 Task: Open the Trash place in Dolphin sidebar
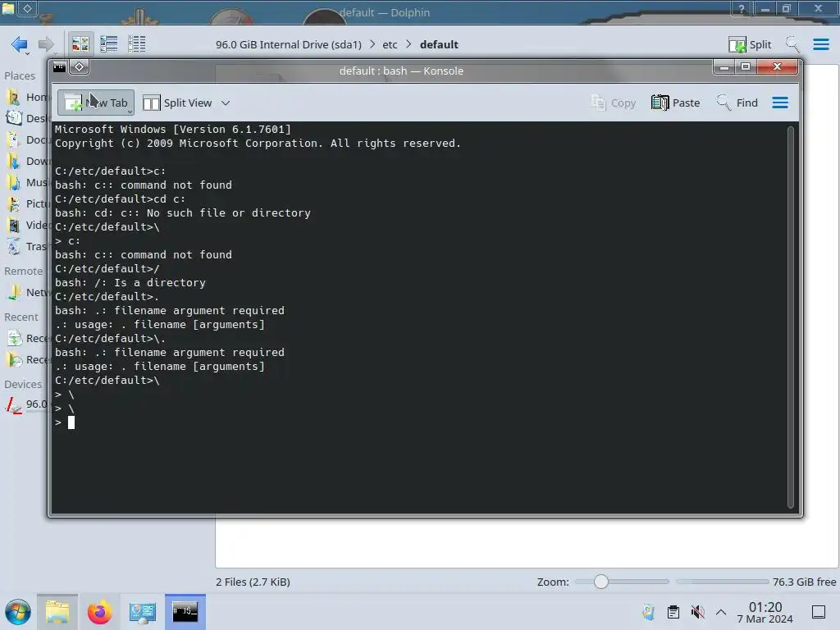click(27, 246)
